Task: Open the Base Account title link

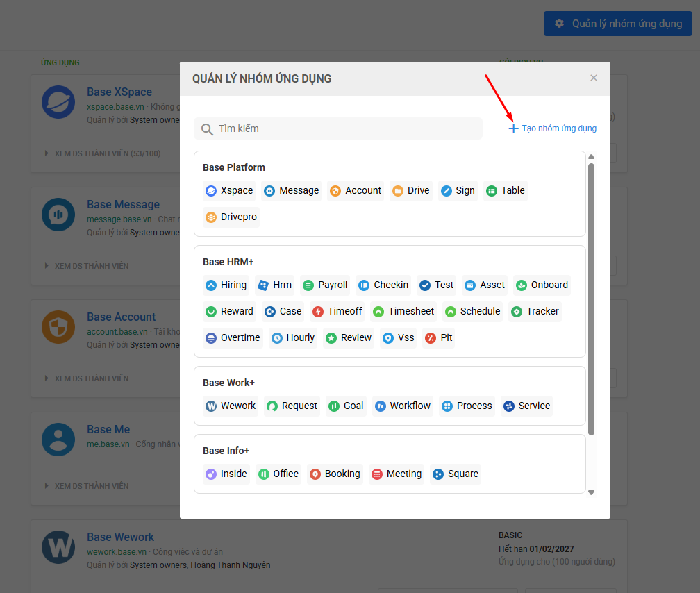Action: click(x=121, y=317)
